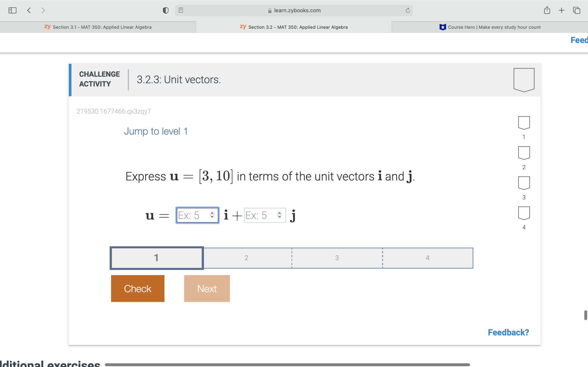Open the Reader view icon in address bar
The width and height of the screenshot is (588, 367).
(181, 10)
